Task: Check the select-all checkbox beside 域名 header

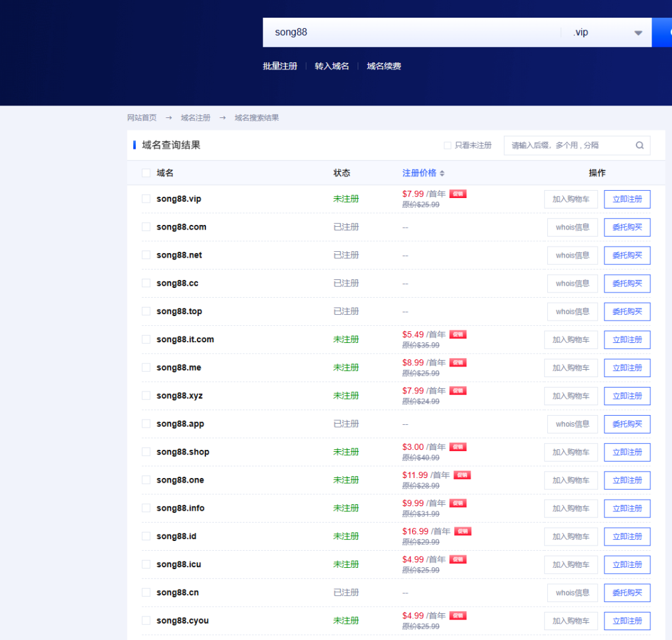Action: (x=146, y=172)
